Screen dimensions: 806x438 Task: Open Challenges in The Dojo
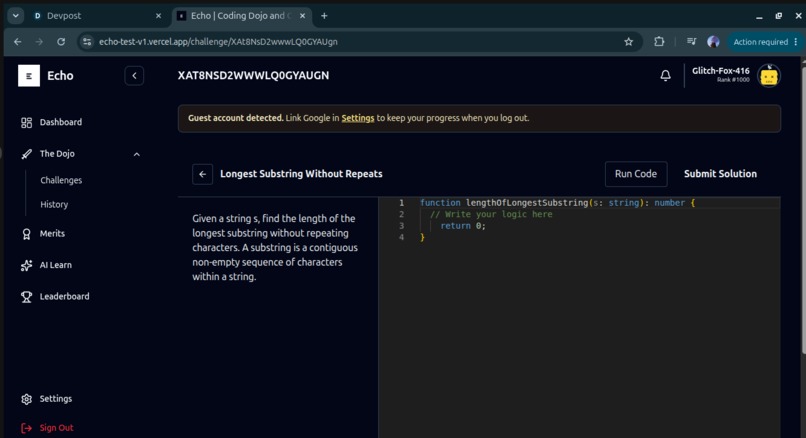[x=61, y=180]
